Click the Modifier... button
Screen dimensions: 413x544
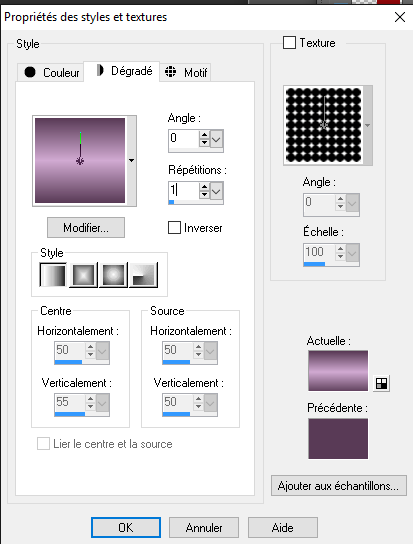point(86,228)
